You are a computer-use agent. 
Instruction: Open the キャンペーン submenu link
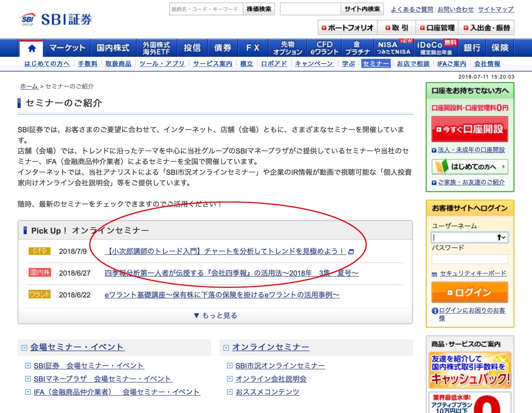pos(314,64)
